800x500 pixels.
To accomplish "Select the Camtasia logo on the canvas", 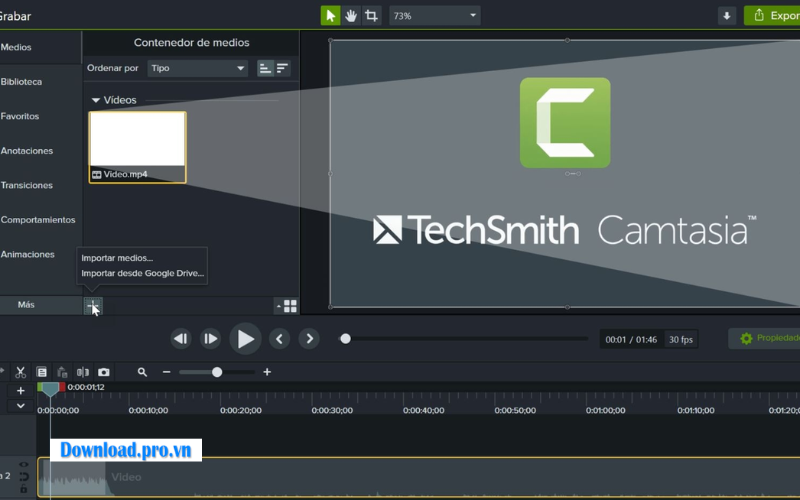I will pos(565,122).
